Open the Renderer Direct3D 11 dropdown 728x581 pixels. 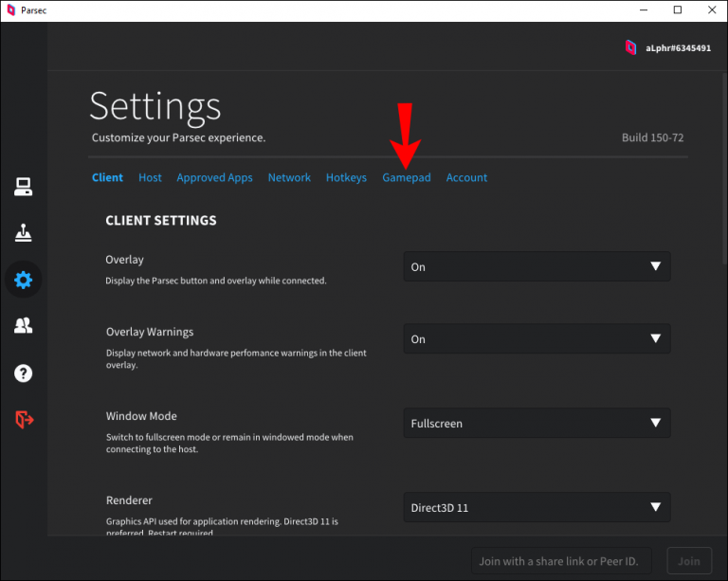coord(537,508)
